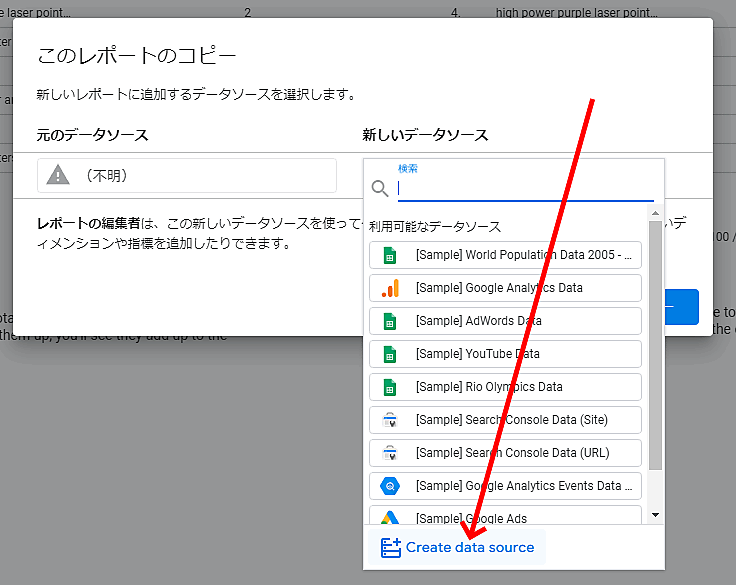
Task: Click the search magnifier icon
Action: coord(380,188)
